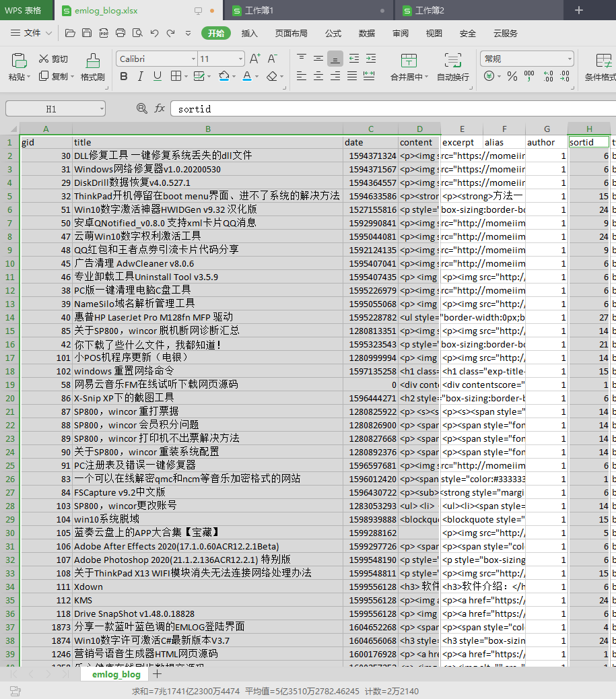Toggle bottom vertical alignment
Screen dimensions: 616x699
click(x=335, y=59)
